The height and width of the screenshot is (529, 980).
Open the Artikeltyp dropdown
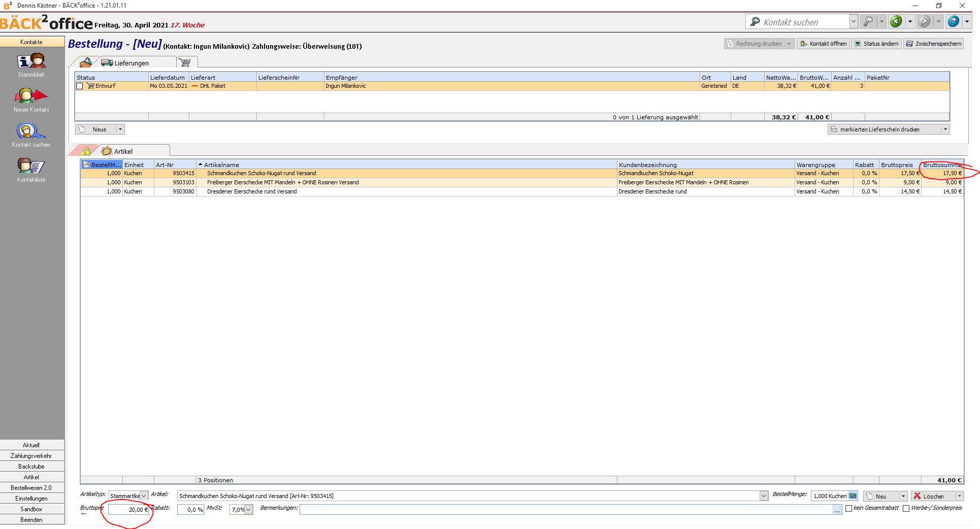[x=144, y=496]
